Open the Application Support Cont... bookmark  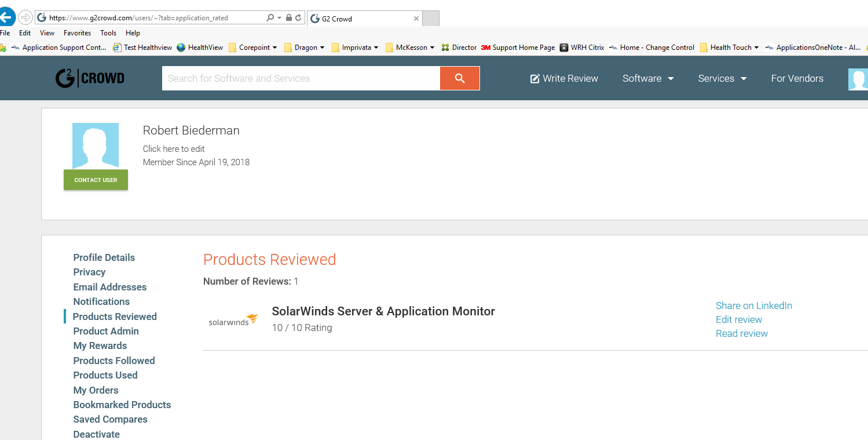click(59, 48)
